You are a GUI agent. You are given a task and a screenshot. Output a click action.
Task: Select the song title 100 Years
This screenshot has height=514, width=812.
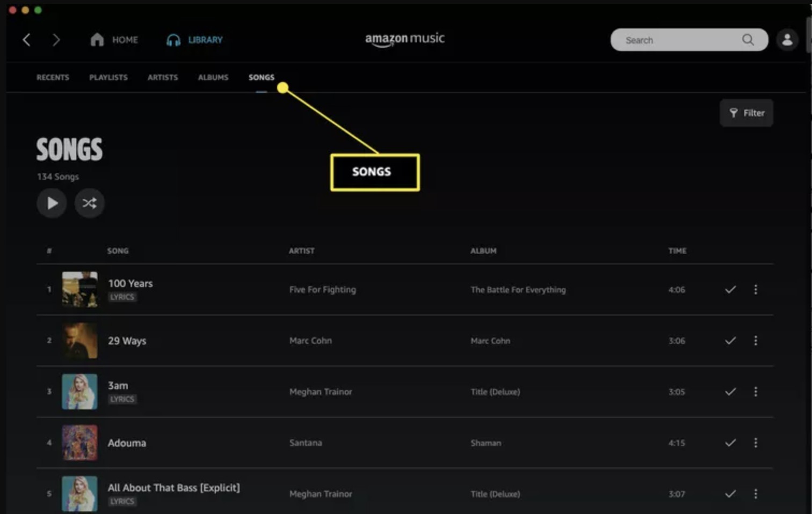tap(130, 283)
